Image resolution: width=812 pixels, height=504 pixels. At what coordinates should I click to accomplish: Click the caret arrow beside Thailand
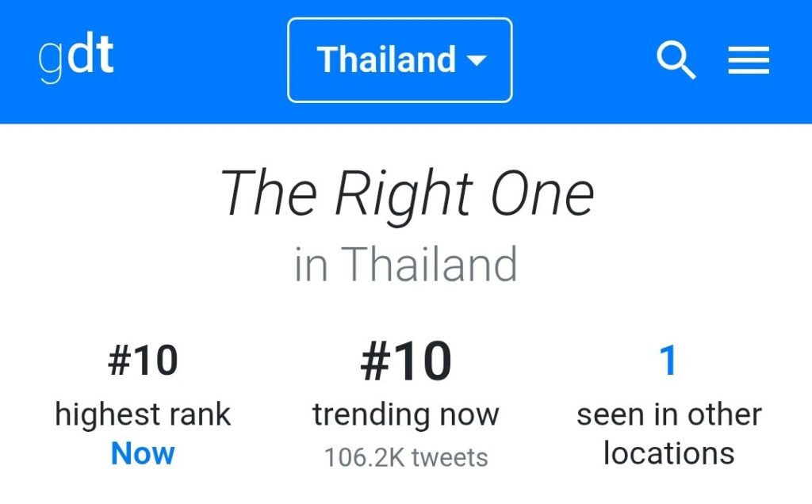click(476, 60)
